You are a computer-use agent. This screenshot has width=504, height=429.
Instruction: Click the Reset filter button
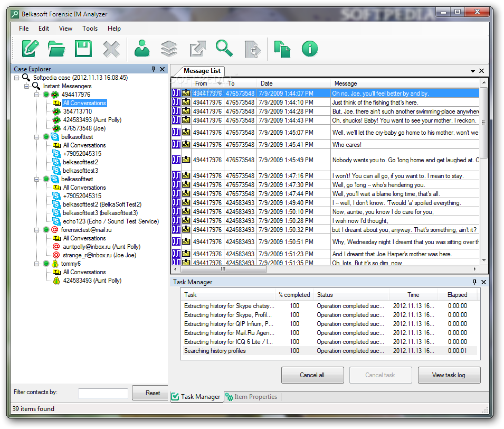click(x=150, y=393)
